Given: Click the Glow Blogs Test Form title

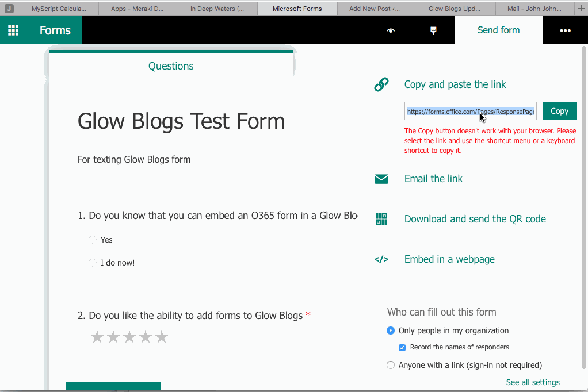Looking at the screenshot, I should [x=181, y=121].
